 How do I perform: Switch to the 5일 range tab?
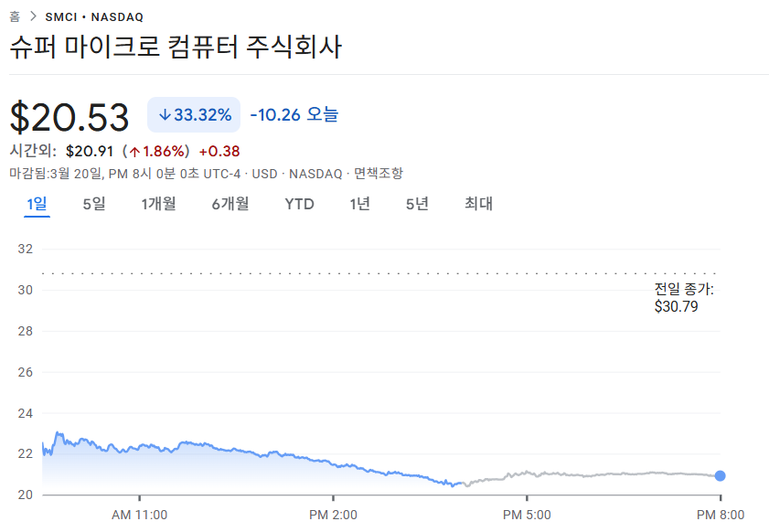94,204
